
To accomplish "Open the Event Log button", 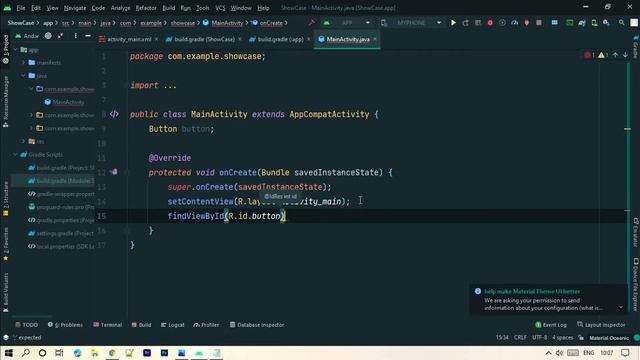I will point(551,325).
